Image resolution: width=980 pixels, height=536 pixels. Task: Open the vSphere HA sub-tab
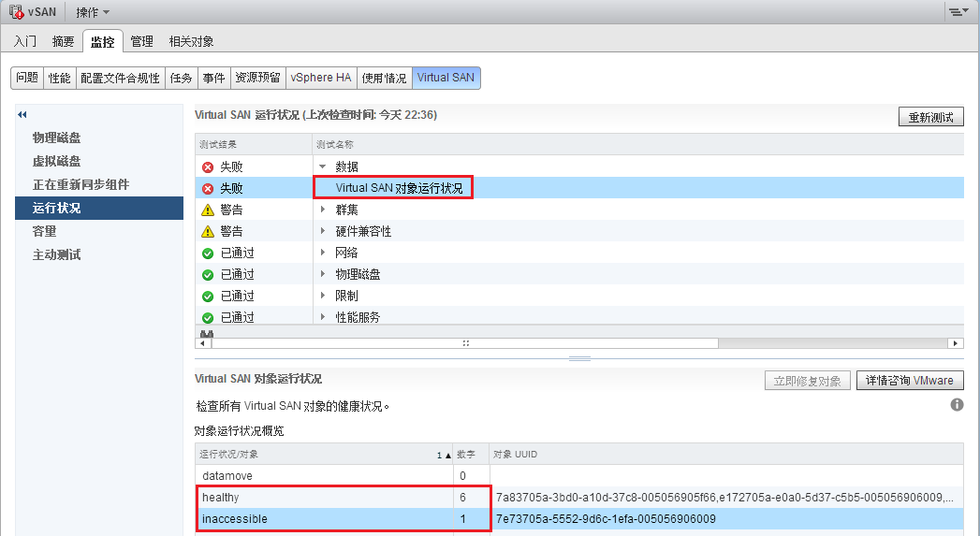(321, 78)
